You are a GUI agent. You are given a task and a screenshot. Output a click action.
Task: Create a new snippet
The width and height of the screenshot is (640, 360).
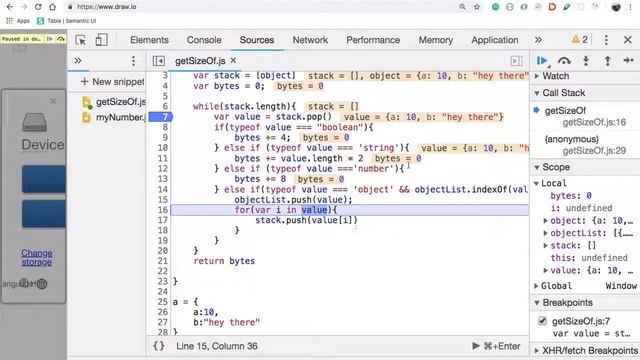pyautogui.click(x=112, y=82)
